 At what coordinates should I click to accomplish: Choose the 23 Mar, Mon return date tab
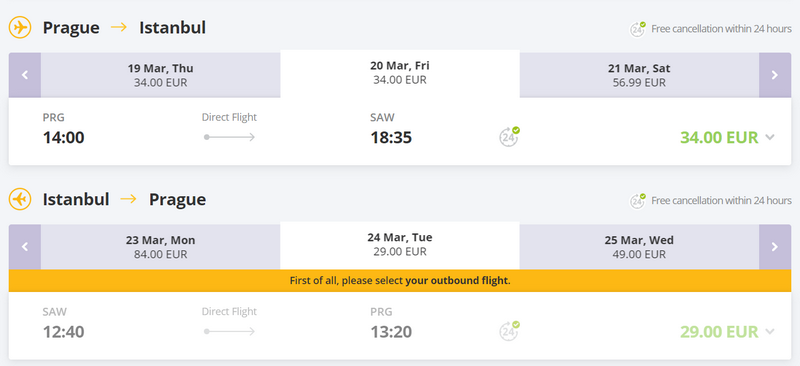coord(161,247)
